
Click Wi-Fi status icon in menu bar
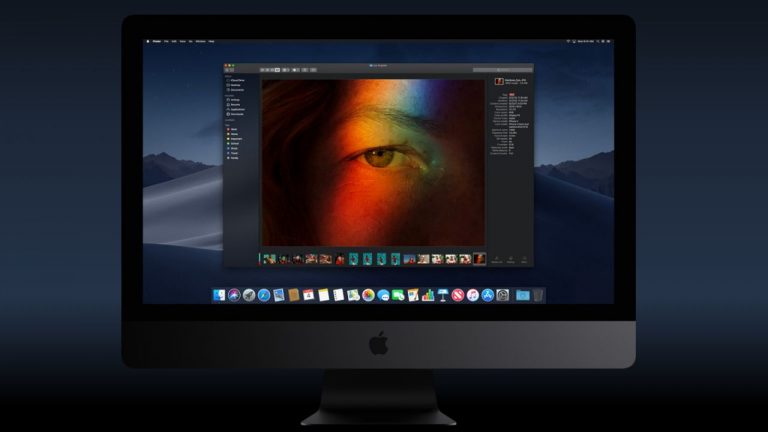coord(568,41)
